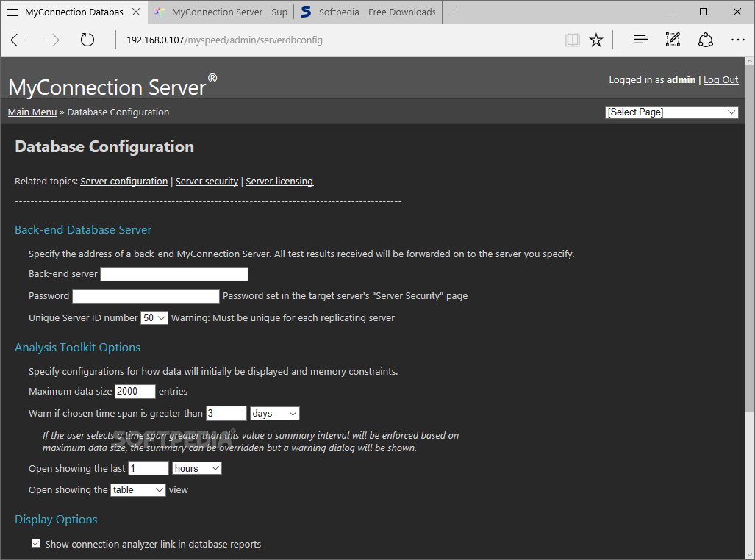Open Unique Server ID number dropdown
The height and width of the screenshot is (560, 755).
[x=154, y=317]
